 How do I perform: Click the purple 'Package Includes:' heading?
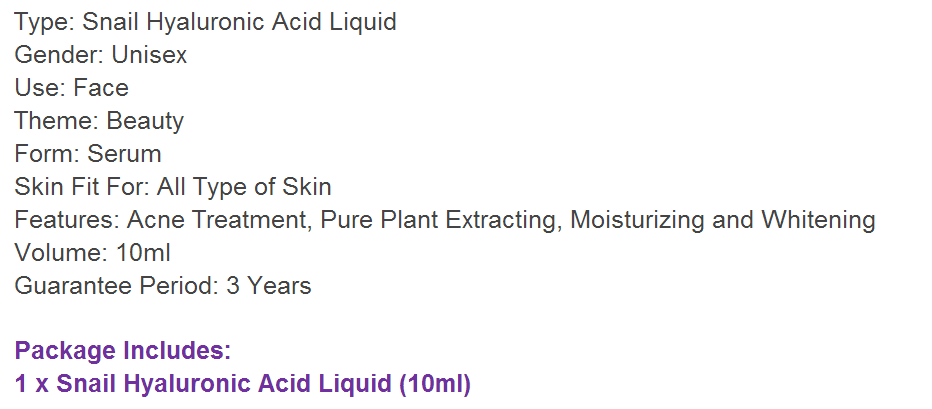[123, 351]
